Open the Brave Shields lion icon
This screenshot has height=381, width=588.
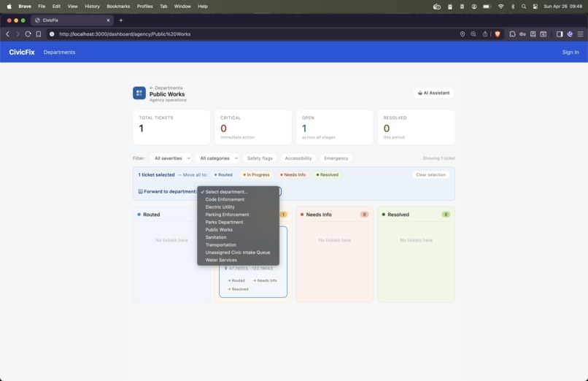[498, 34]
